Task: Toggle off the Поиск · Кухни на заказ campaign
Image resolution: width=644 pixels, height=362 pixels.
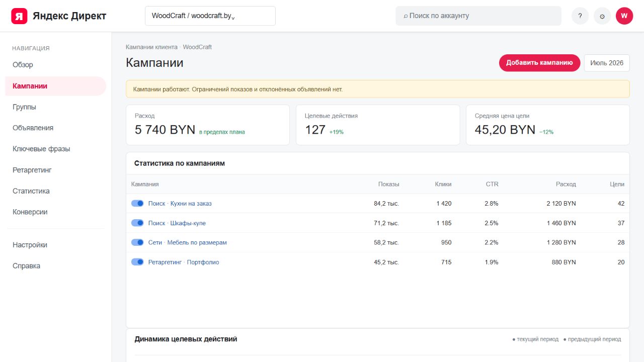Action: point(137,203)
